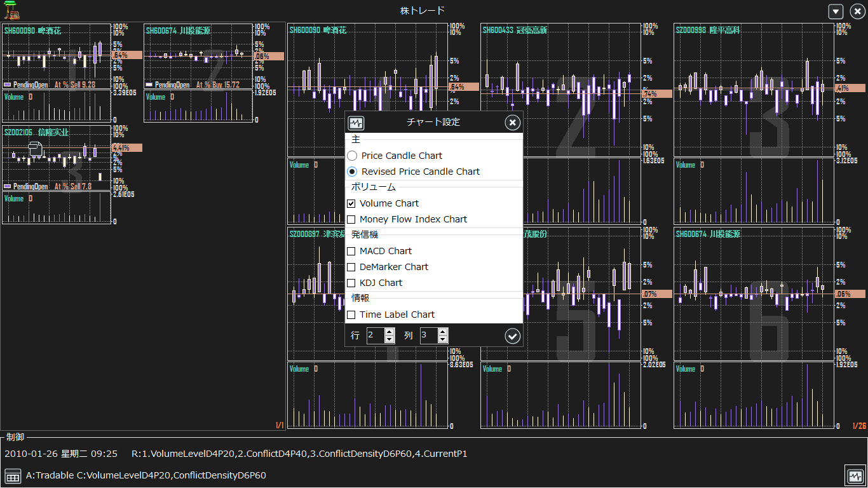Screen dimensions: 868x488
Task: Close the チャート設定 dialog
Action: click(x=512, y=123)
